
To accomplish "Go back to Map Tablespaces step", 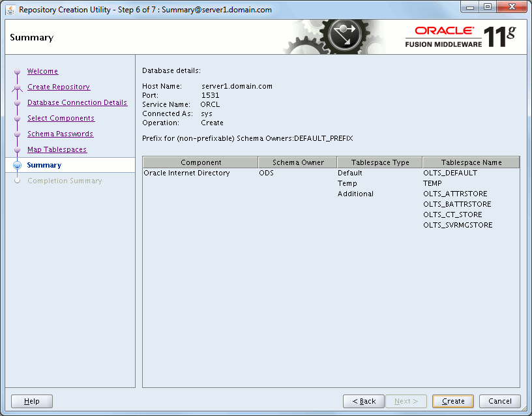I will pos(57,149).
